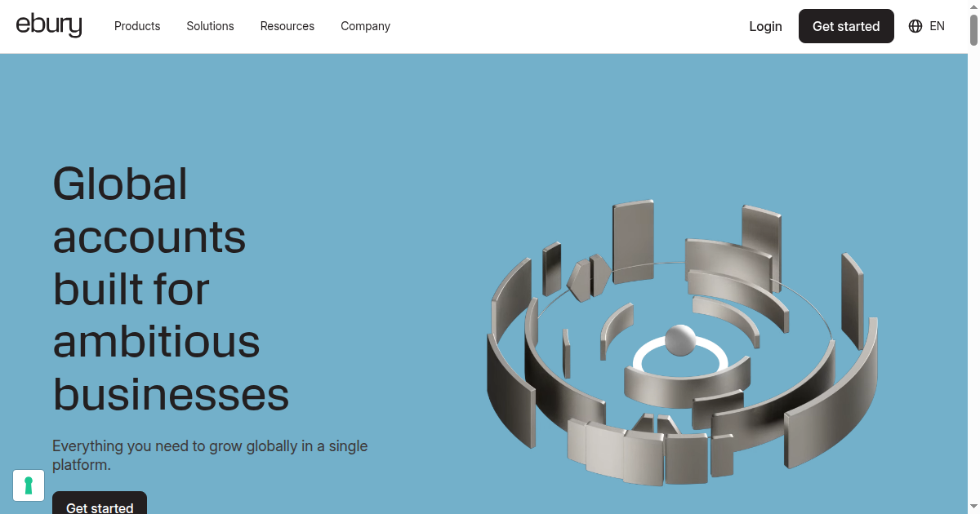Click the hexagonal shapes in the illustration

(589, 277)
